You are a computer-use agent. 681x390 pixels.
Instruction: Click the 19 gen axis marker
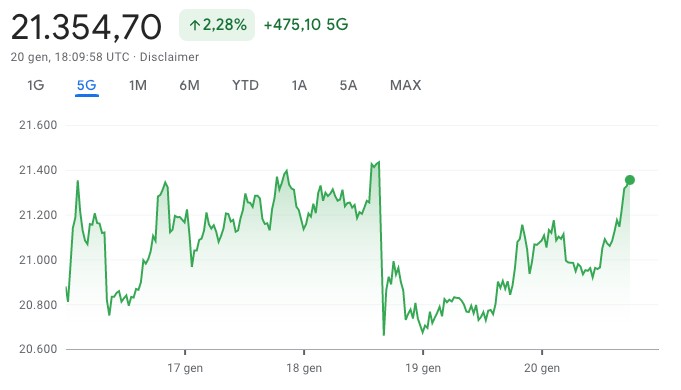(423, 368)
